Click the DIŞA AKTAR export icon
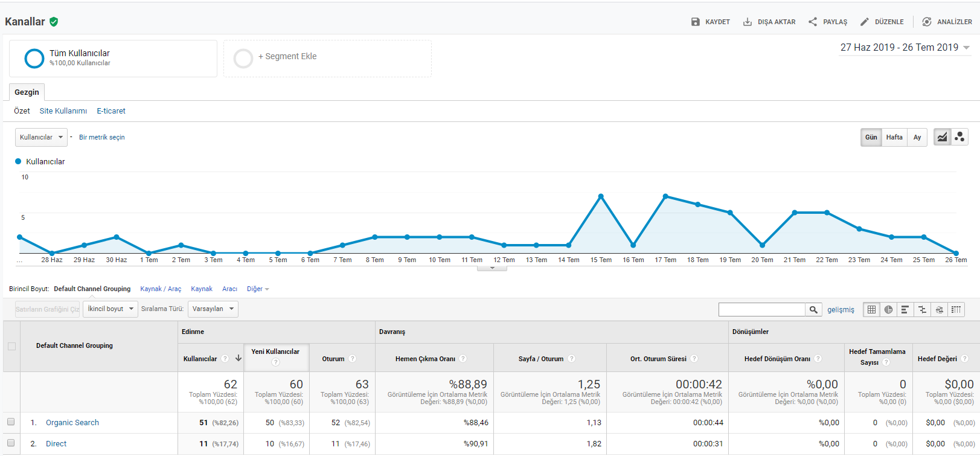Screen dimensions: 980x456 click(748, 22)
